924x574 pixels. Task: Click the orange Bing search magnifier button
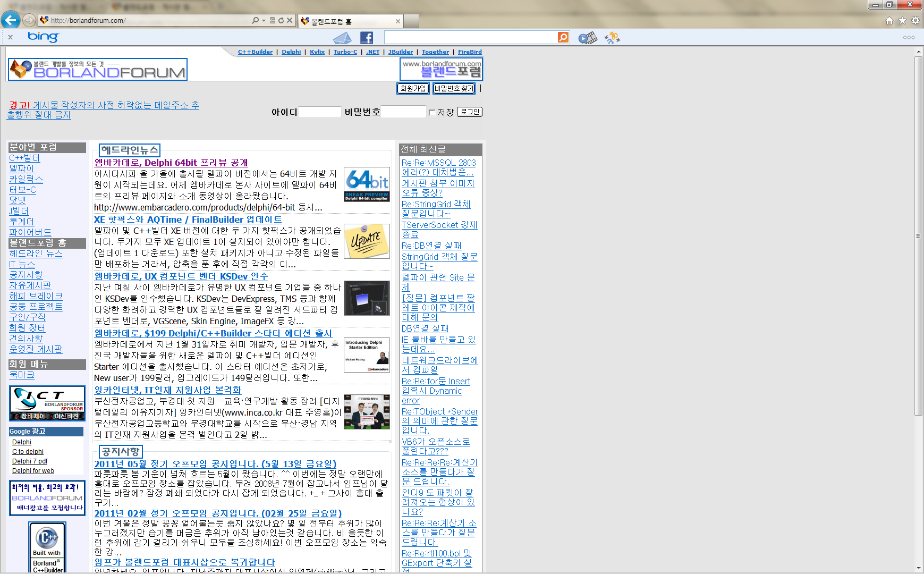563,37
